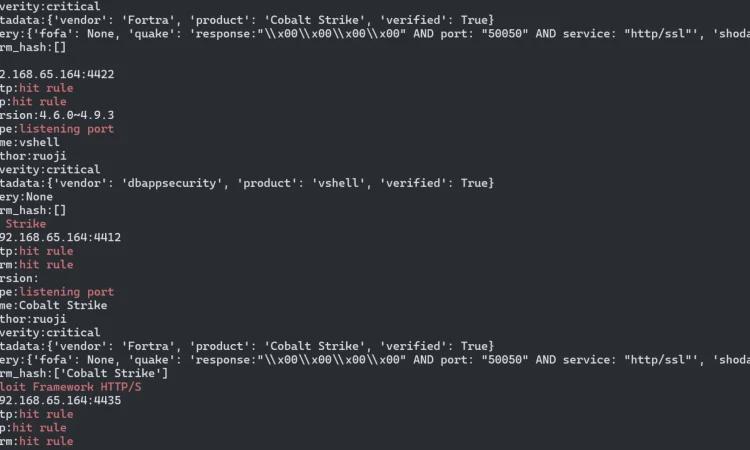Click rm_hash line containing 'Cobalt Strike'
This screenshot has height=450, width=750.
click(x=84, y=373)
